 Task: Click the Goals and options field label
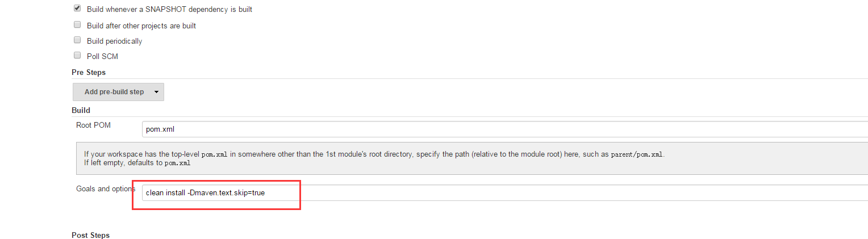[106, 188]
